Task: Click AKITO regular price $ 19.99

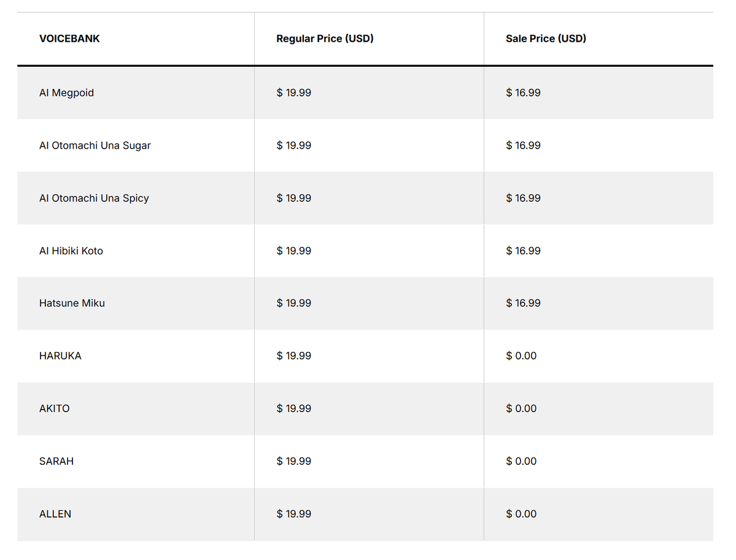Action: click(294, 408)
